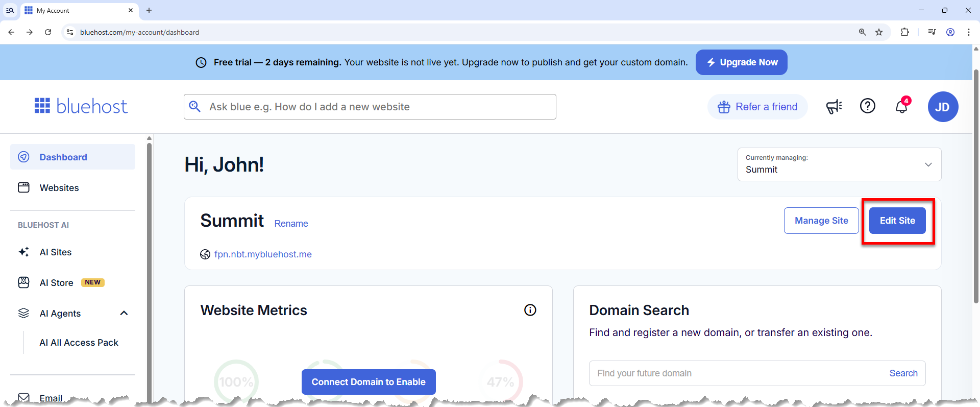Click the BLUEHOST AI section heading
The width and height of the screenshot is (980, 407).
click(x=43, y=225)
